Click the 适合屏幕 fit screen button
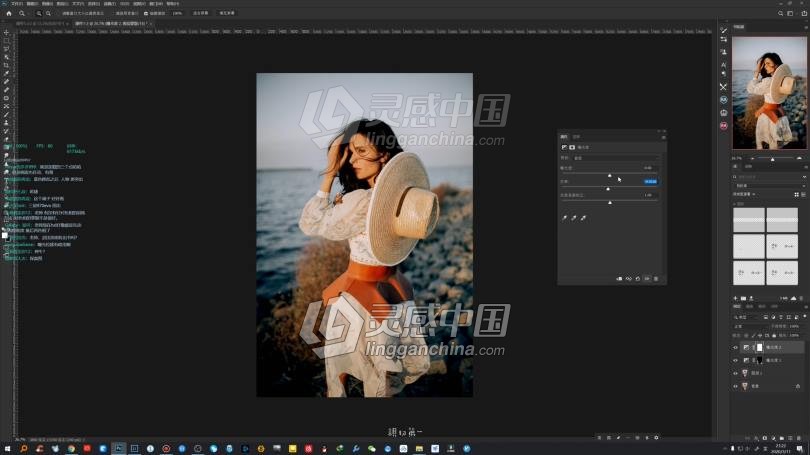The width and height of the screenshot is (810, 455). (x=200, y=13)
